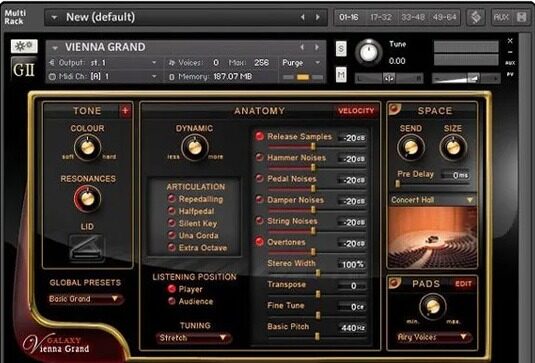This screenshot has height=363, width=535.
Task: Click the instrument pan slider
Action: [x=389, y=78]
